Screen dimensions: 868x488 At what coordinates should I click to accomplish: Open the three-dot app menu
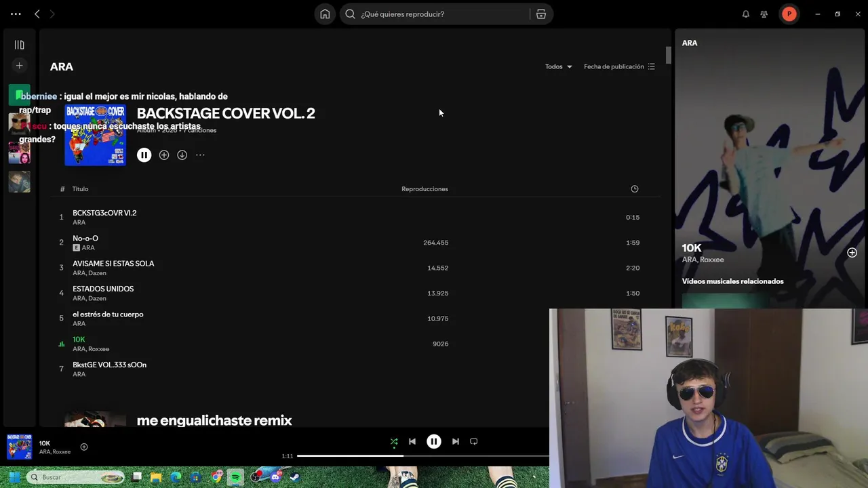16,14
